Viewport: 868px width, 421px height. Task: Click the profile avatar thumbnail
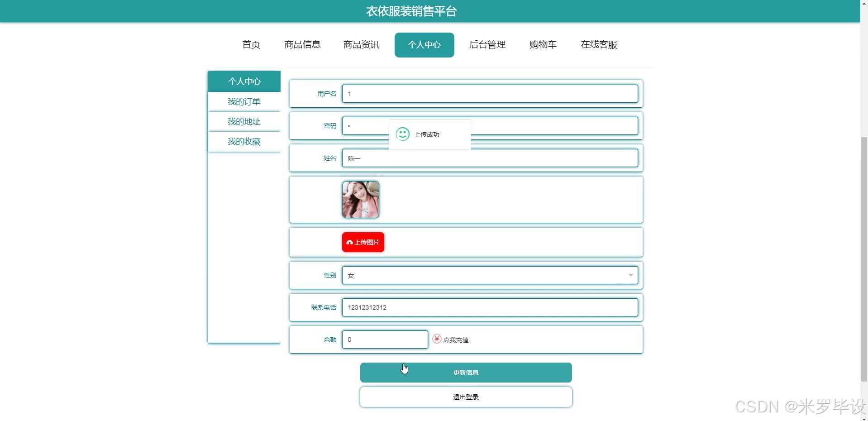[x=360, y=199]
